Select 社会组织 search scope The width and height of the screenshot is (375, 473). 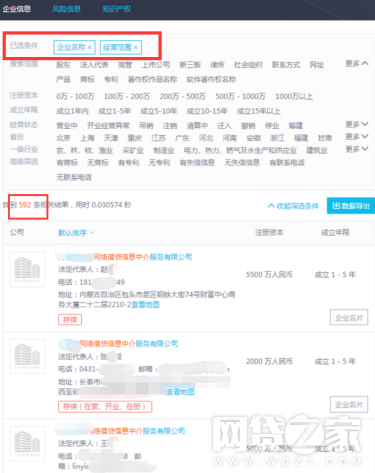[248, 65]
